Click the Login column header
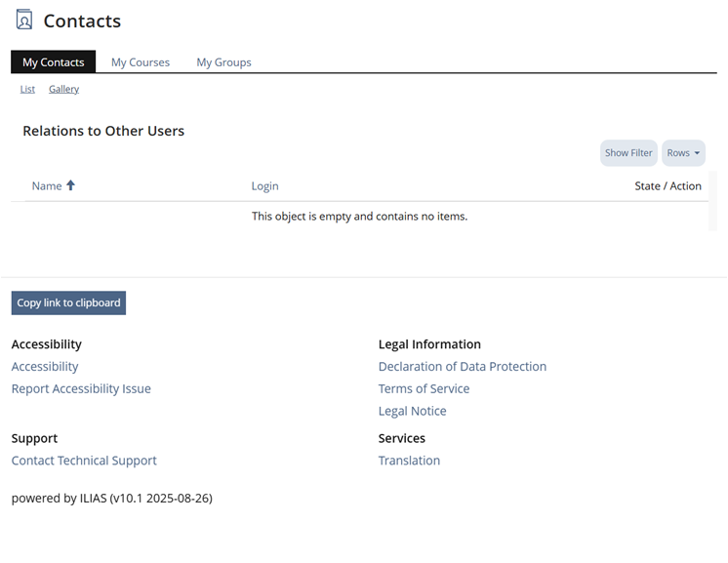This screenshot has height=563, width=728. (x=264, y=185)
